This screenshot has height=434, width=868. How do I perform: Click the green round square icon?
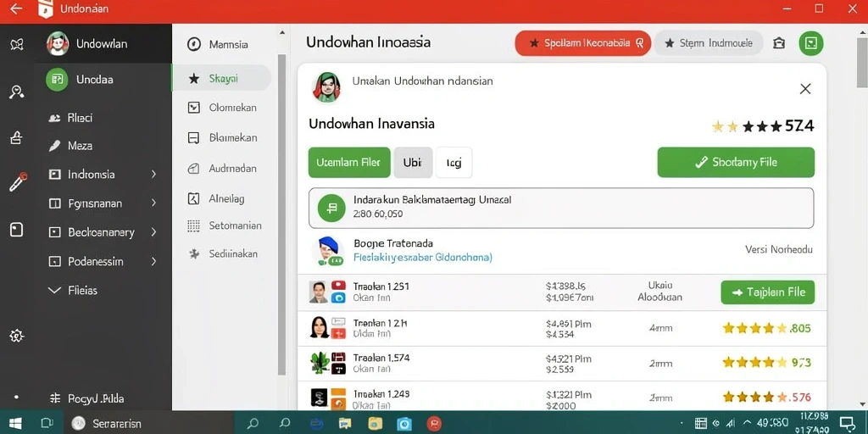click(x=811, y=43)
